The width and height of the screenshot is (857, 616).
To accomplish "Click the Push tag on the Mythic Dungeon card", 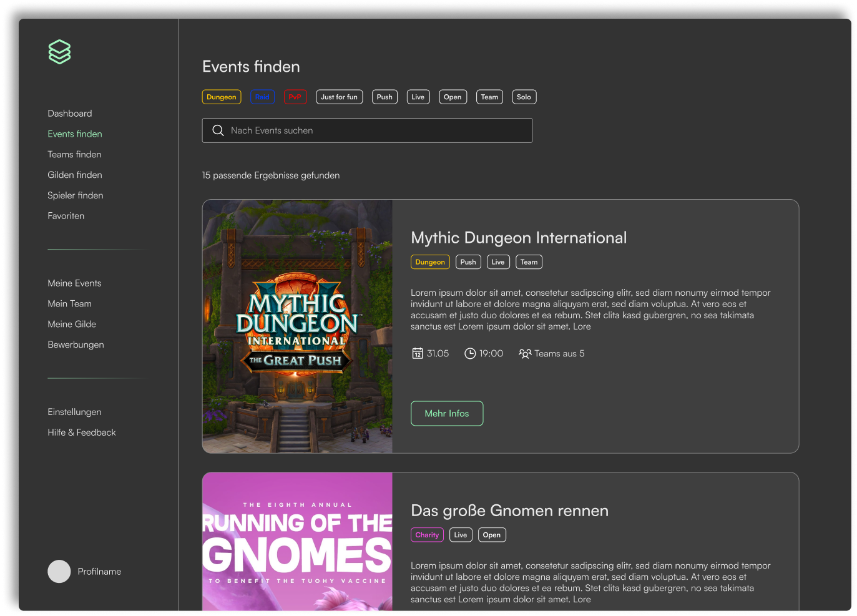I will 468,262.
